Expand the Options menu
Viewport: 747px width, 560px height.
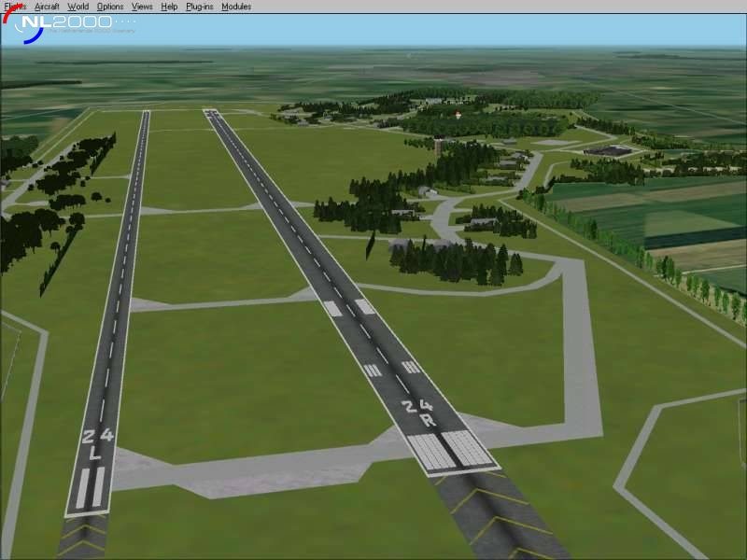(x=110, y=7)
